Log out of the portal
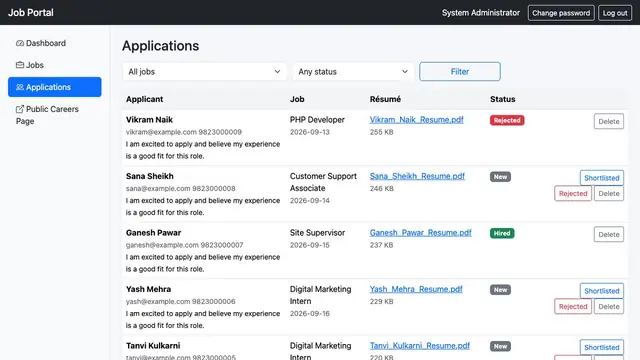Viewport: 640px width, 360px height. pyautogui.click(x=615, y=13)
